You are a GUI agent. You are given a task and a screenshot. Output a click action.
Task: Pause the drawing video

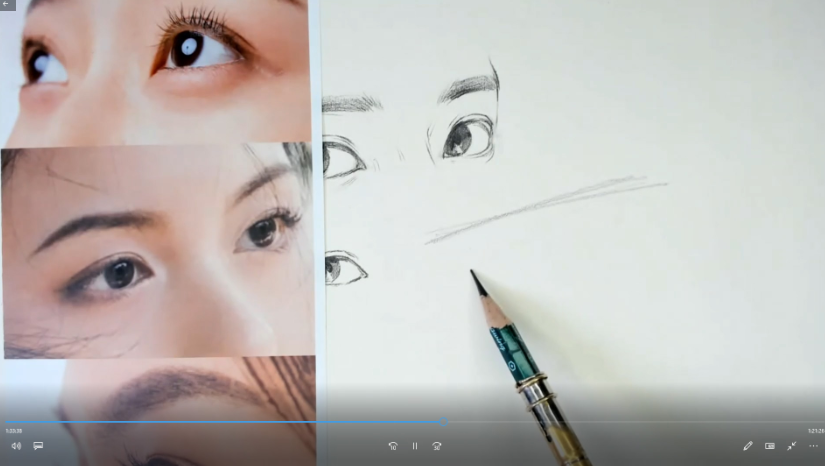(x=415, y=446)
